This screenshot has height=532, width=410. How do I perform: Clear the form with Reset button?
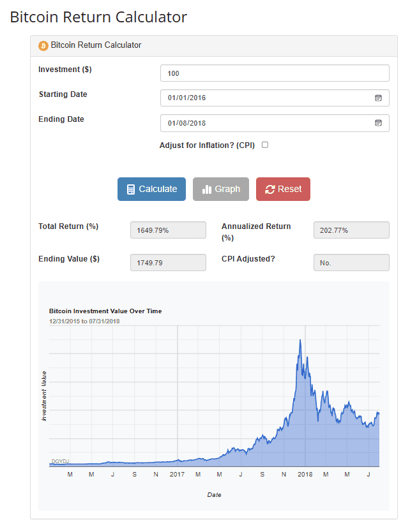(283, 189)
